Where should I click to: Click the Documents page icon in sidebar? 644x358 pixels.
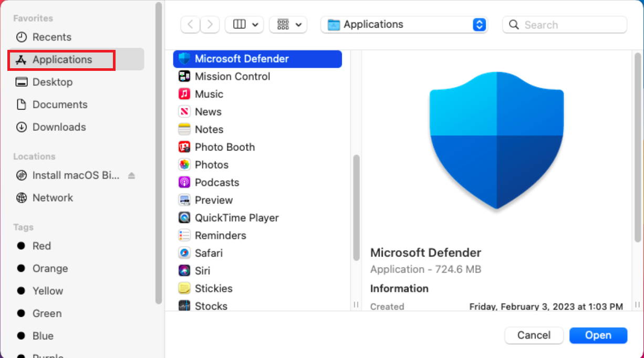(21, 104)
